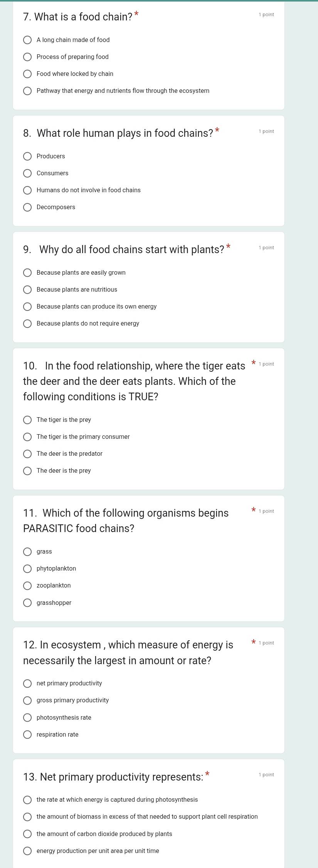Pick 'respiration rate' option
The height and width of the screenshot is (868, 318).
(x=27, y=734)
